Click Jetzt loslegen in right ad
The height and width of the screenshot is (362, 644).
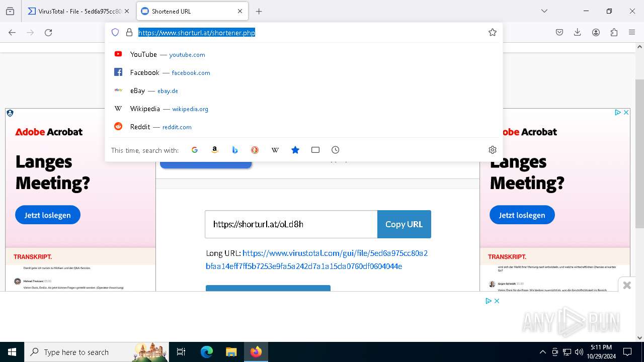pyautogui.click(x=522, y=215)
